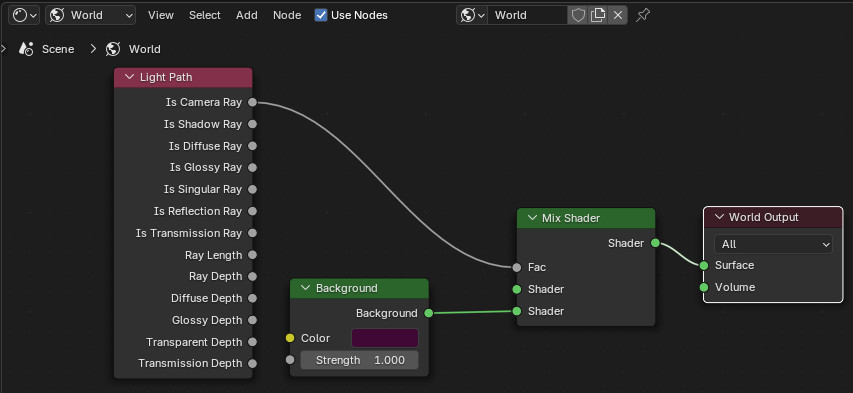Toggle the Use Nodes checkbox

(x=321, y=15)
